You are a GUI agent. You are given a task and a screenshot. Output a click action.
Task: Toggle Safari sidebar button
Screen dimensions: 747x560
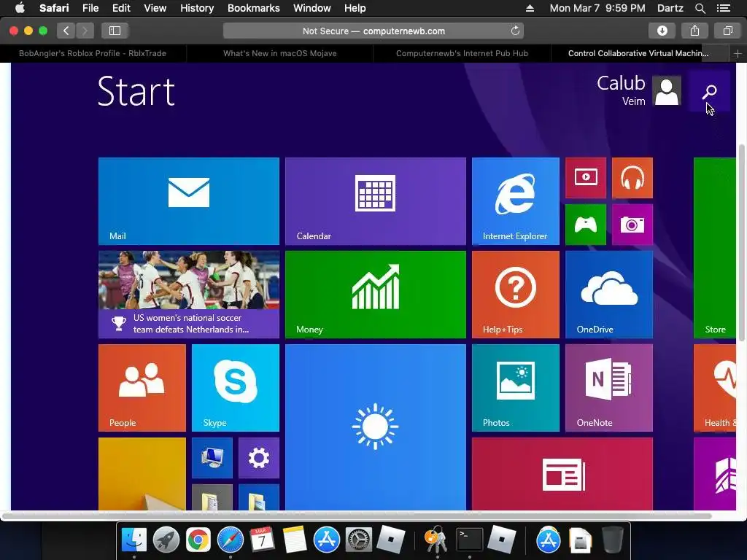(115, 31)
